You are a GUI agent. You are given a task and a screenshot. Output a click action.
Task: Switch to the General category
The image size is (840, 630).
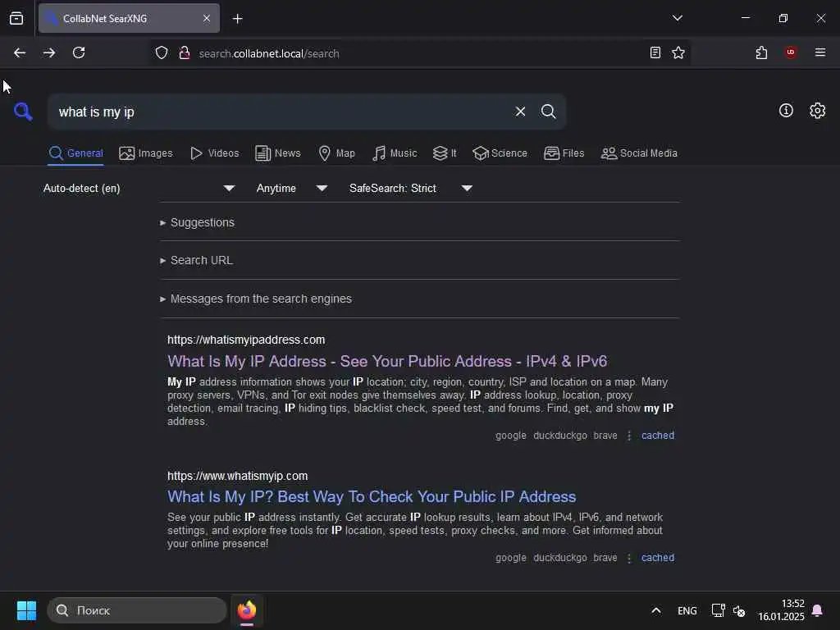[x=75, y=153]
